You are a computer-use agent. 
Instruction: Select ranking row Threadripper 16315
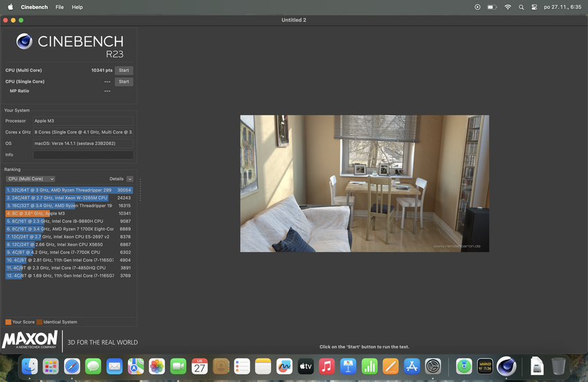(69, 206)
